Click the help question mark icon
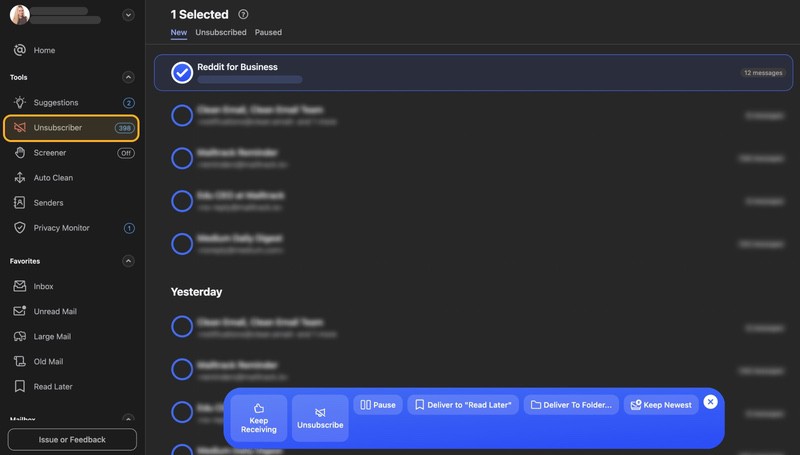 point(243,14)
